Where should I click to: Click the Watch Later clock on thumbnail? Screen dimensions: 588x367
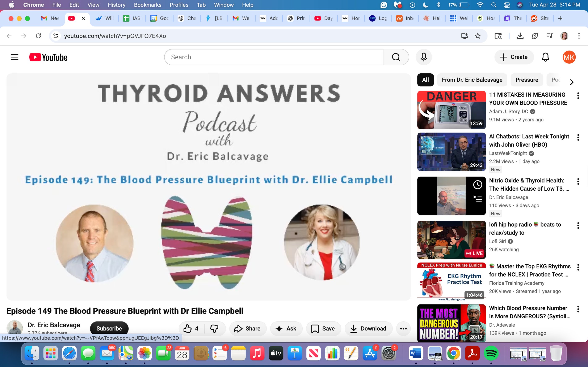pyautogui.click(x=478, y=185)
